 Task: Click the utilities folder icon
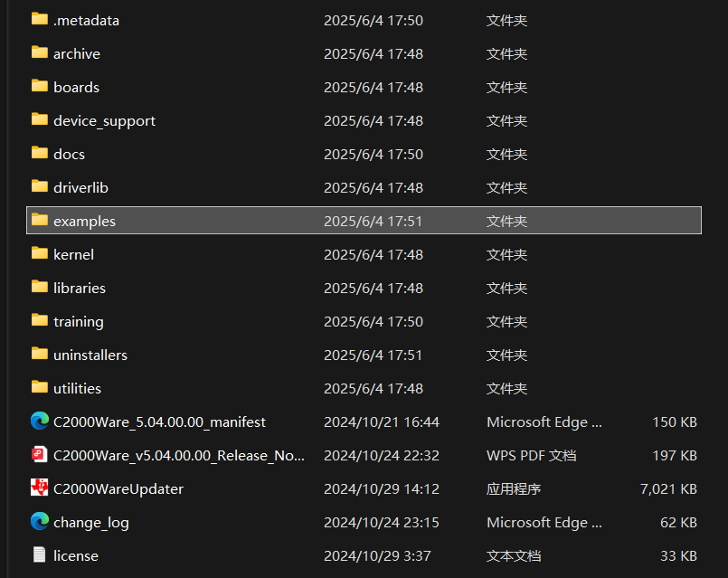[x=40, y=387]
